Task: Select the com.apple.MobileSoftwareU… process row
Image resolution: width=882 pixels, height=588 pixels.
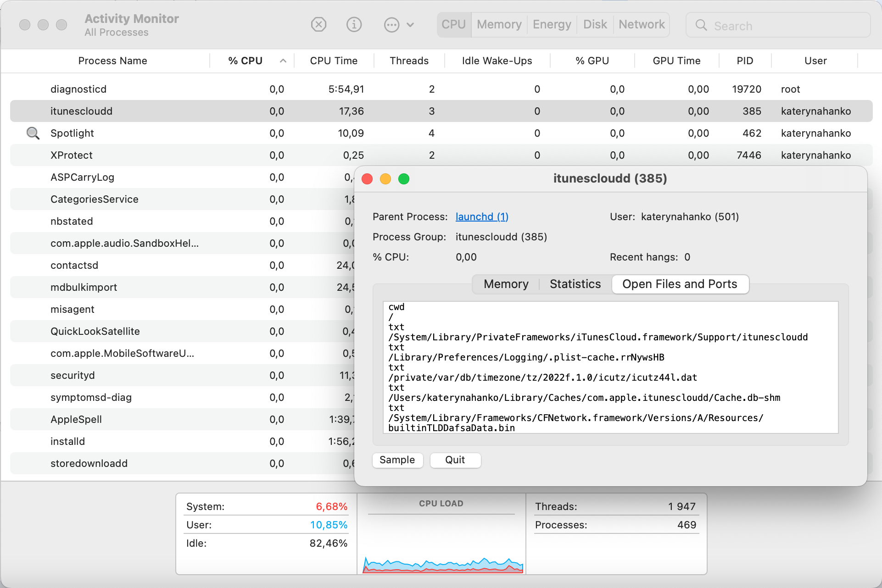Action: coord(182,353)
